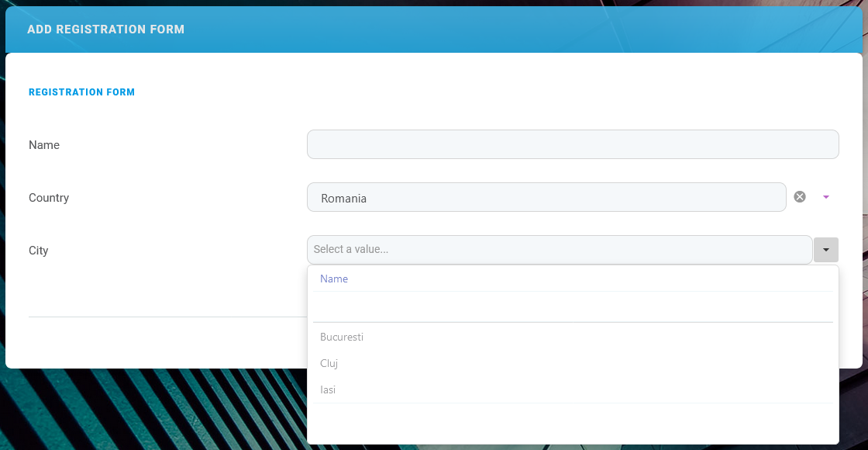Screen dimensions: 868x450
Task: Click the Name field label
Action: click(x=44, y=145)
